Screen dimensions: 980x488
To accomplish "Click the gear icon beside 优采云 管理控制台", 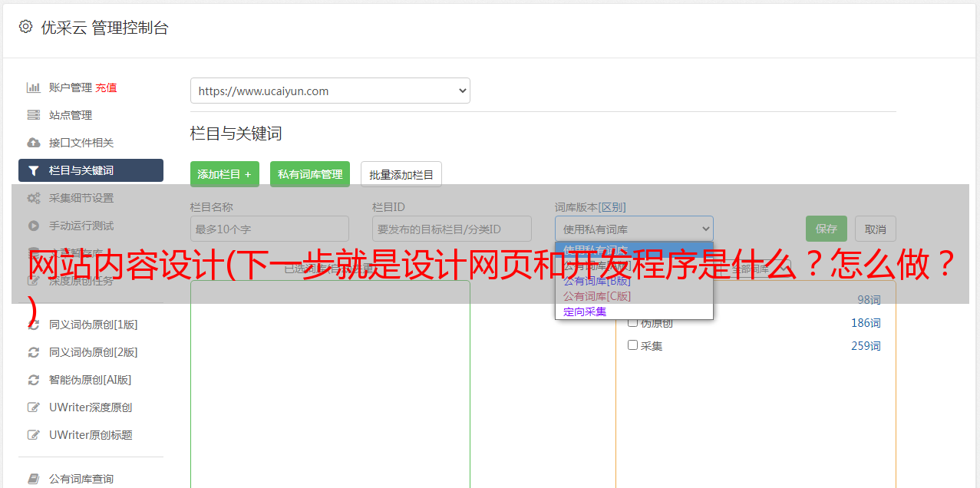I will point(25,27).
